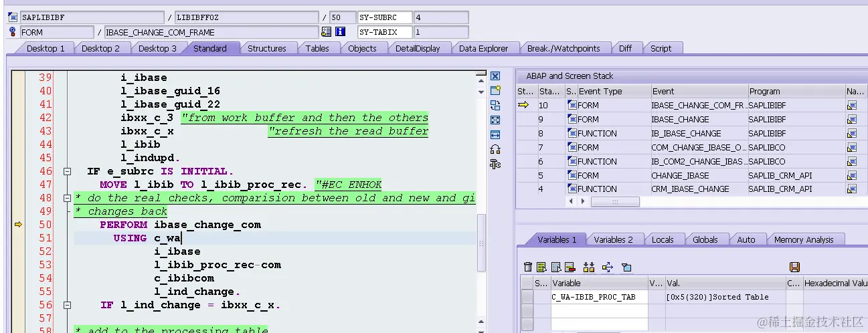Switch to the Globals tab
Screen dimensions: 868x333
pyautogui.click(x=705, y=239)
